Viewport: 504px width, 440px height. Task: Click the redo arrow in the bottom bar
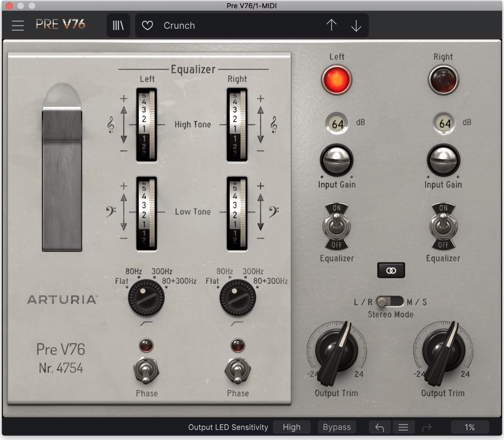pyautogui.click(x=427, y=427)
